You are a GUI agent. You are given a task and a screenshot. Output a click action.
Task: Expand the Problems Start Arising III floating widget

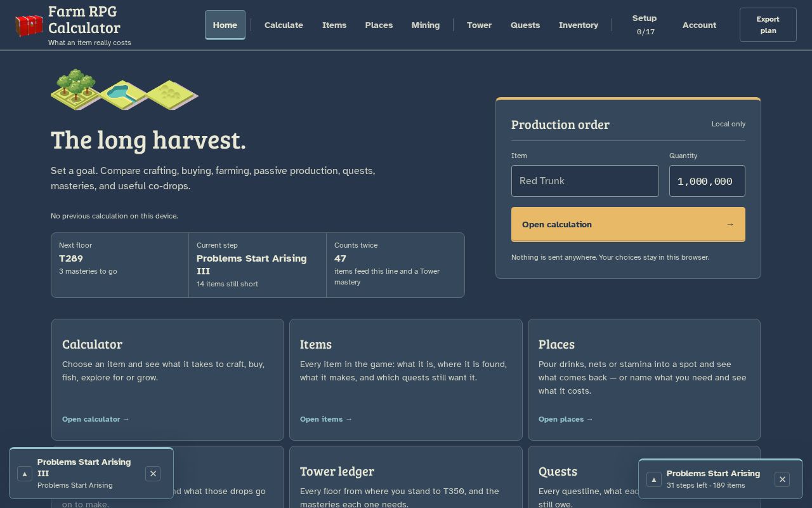tap(25, 474)
